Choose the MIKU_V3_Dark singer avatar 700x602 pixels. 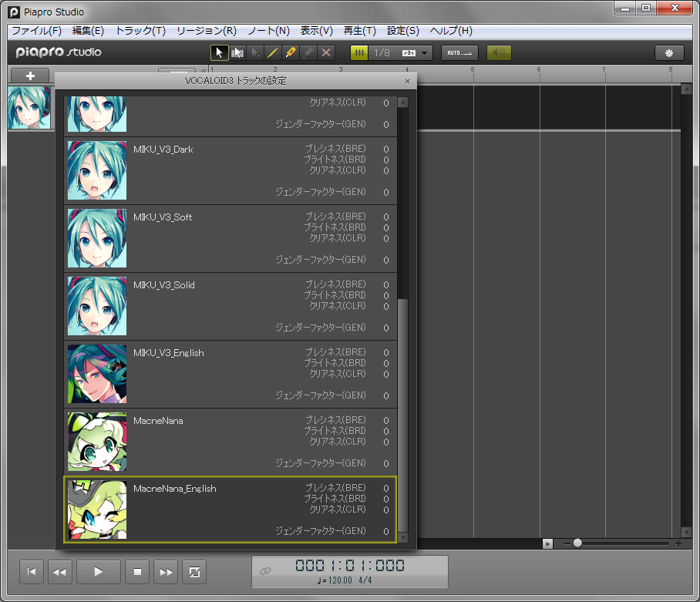pyautogui.click(x=97, y=170)
